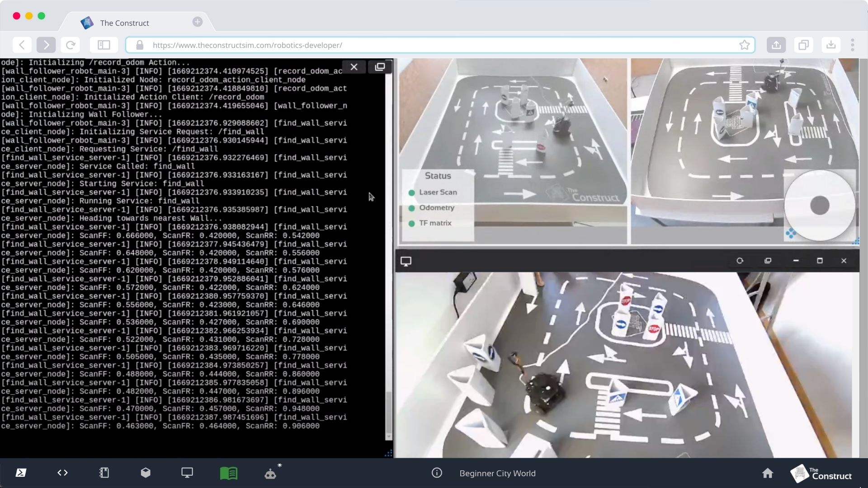Click the 'Heading towards nearest Wall...' log line
Viewport: 868px width, 488px height.
pyautogui.click(x=175, y=214)
